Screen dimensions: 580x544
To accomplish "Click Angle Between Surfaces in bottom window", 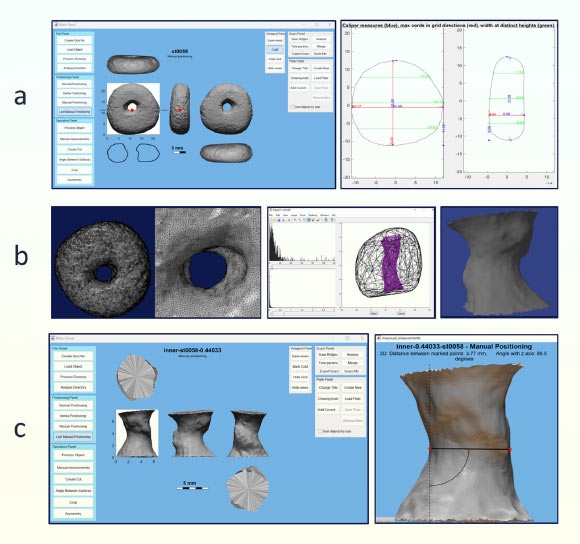I will click(x=73, y=490).
